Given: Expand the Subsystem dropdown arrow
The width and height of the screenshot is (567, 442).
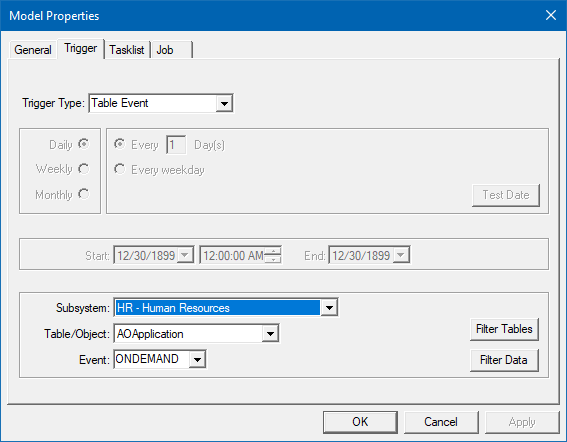Looking at the screenshot, I should click(329, 308).
